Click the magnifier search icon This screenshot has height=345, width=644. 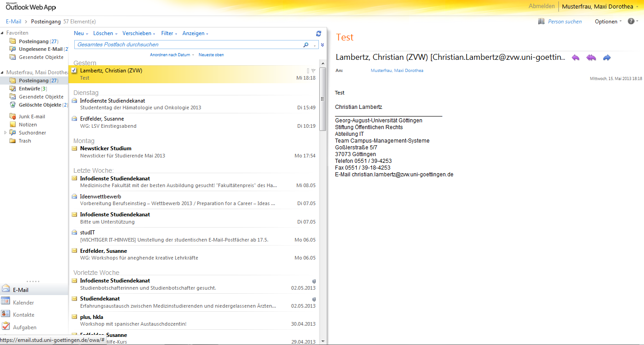pos(306,45)
